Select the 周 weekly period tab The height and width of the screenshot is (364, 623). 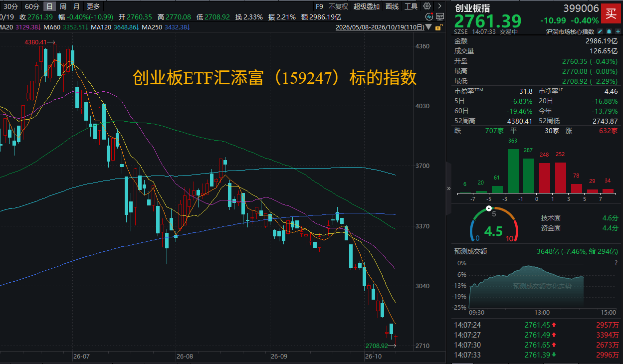click(x=63, y=6)
